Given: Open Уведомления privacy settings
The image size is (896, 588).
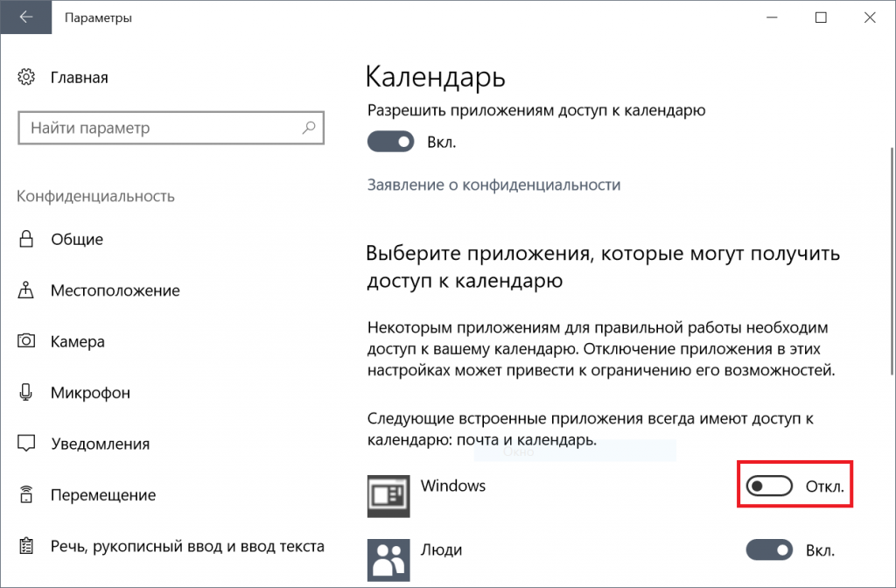Looking at the screenshot, I should pyautogui.click(x=101, y=444).
